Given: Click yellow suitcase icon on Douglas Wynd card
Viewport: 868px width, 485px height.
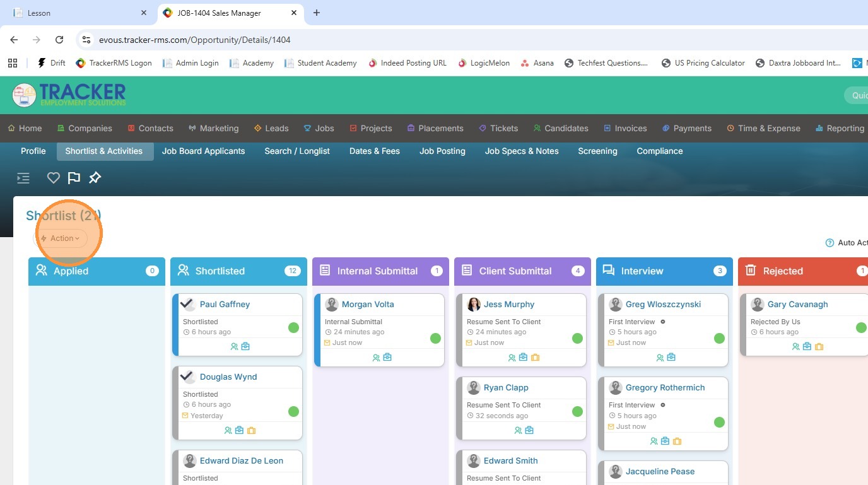Looking at the screenshot, I should click(x=252, y=431).
